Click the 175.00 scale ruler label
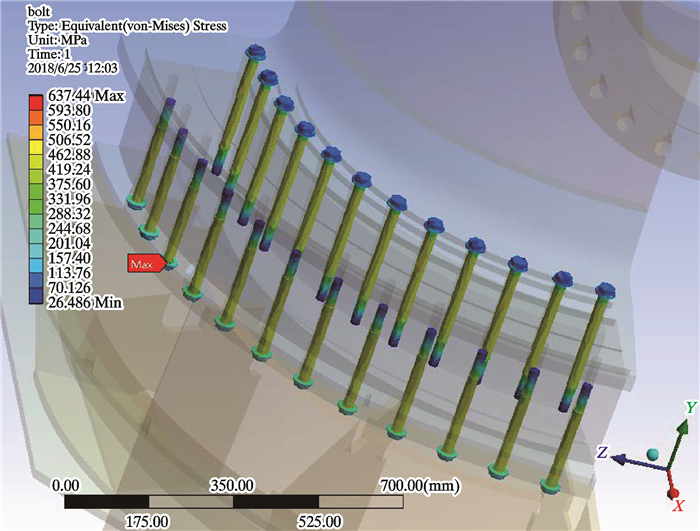The image size is (700, 531). [x=146, y=520]
